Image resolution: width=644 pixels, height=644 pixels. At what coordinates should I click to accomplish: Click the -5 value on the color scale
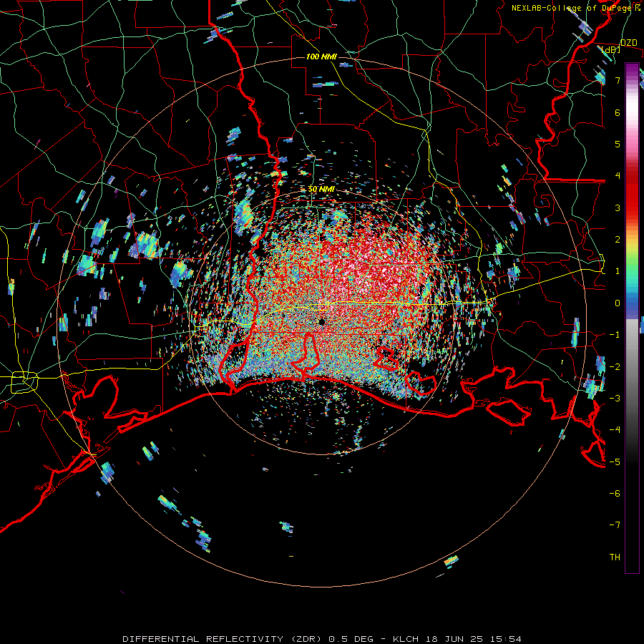(615, 462)
